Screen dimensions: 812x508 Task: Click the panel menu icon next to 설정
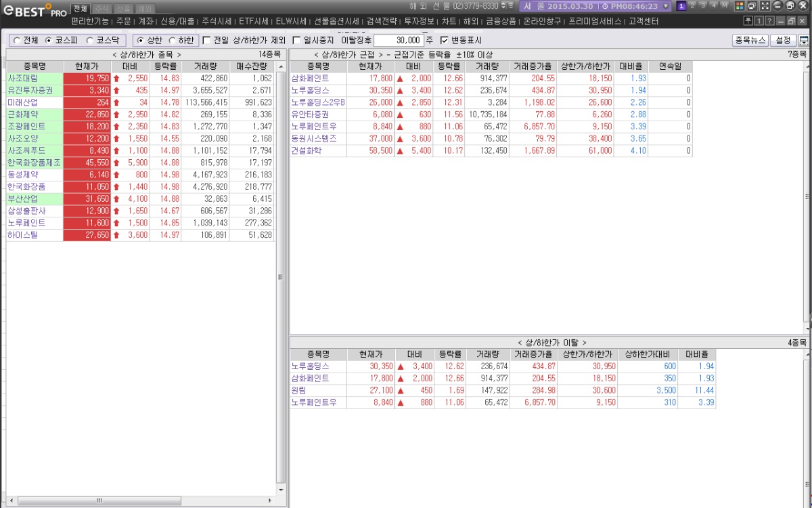[804, 41]
